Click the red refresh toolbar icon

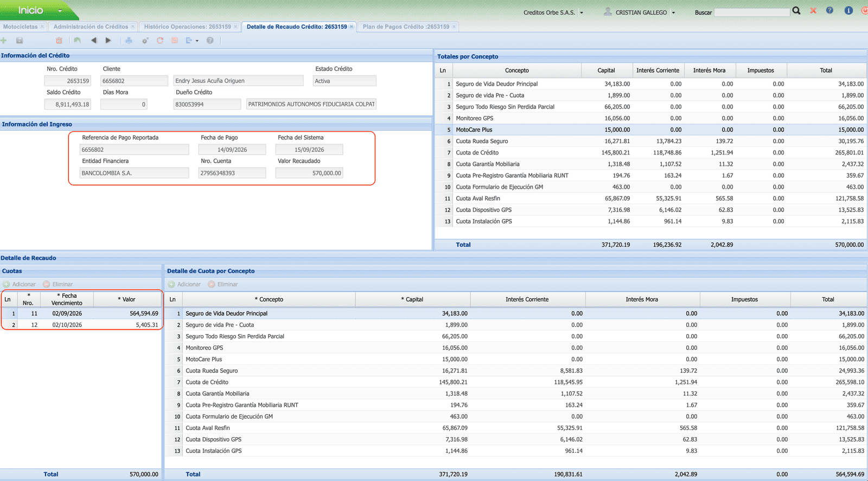160,41
